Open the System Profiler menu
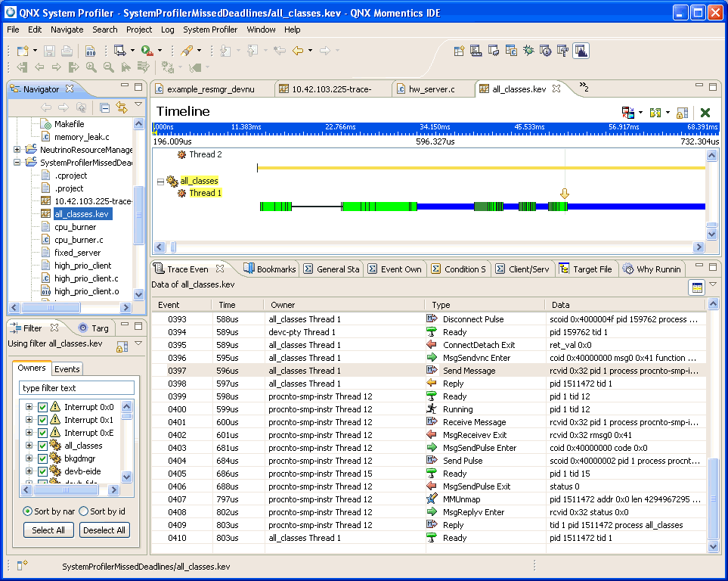Viewport: 728px width, 581px height. click(210, 30)
